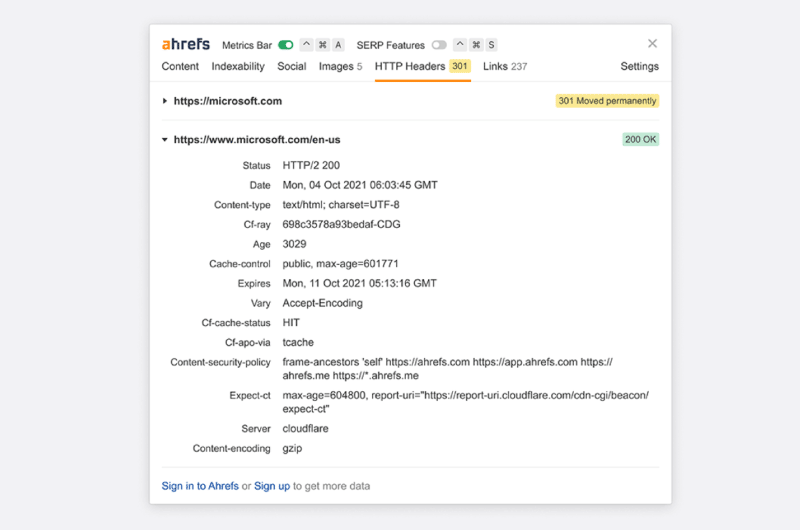Click the Cf-ray value 698c3578a93bedaf-CDG

(341, 224)
